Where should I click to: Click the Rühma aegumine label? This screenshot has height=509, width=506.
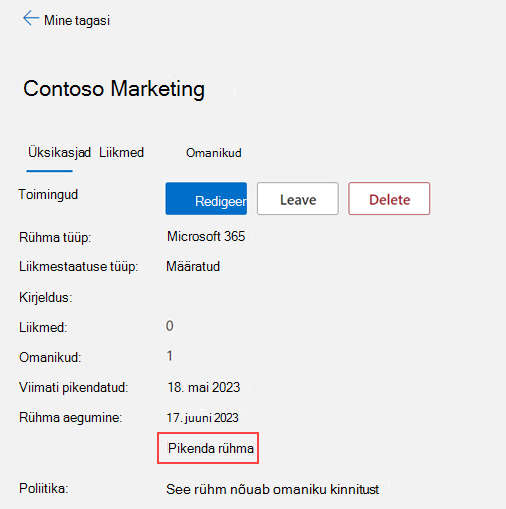71,418
